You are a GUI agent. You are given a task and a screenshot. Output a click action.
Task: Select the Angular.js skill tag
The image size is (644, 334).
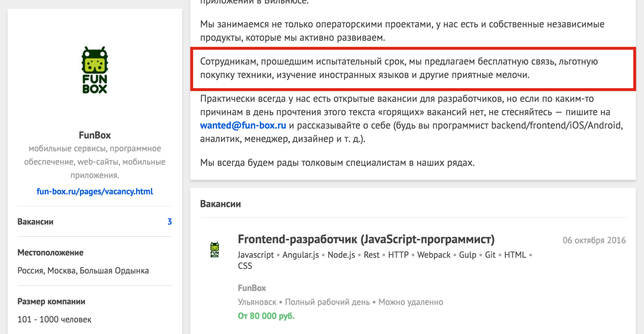[300, 255]
